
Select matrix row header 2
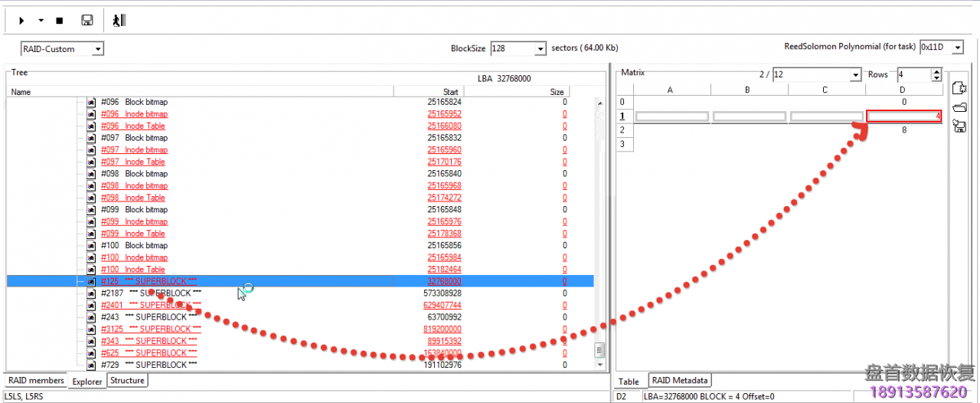[625, 130]
